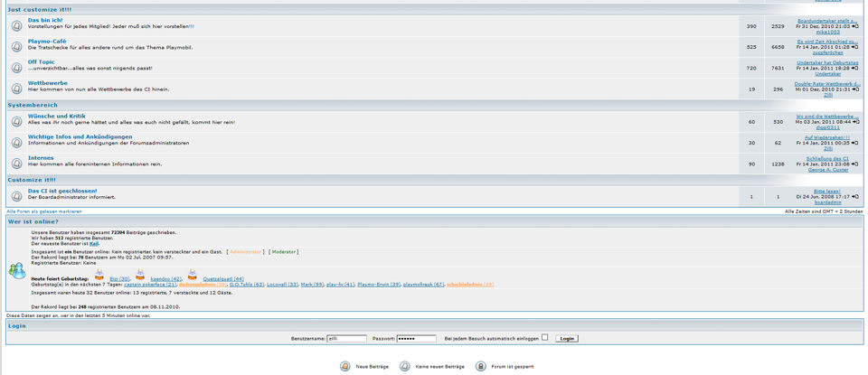
Task: Click the who-is-online users icon
Action: [x=17, y=269]
